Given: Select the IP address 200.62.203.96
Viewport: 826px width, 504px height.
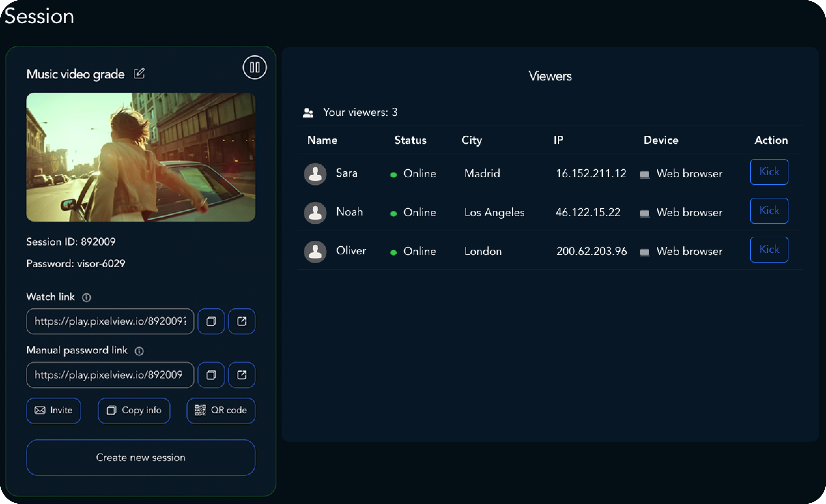Looking at the screenshot, I should (592, 251).
